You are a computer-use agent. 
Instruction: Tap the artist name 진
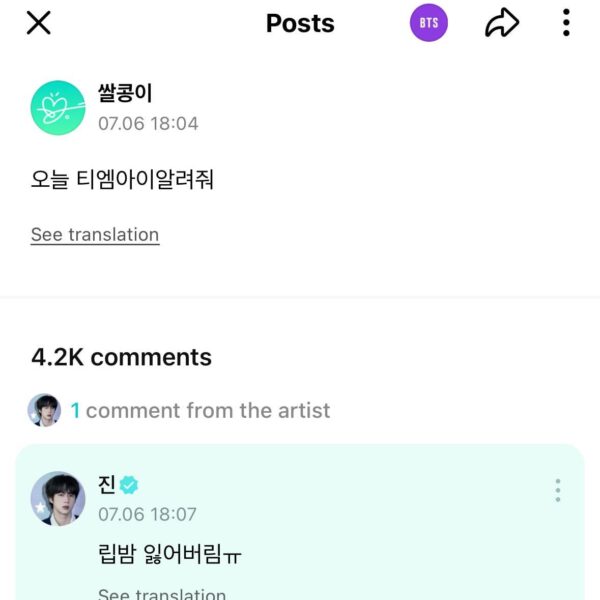[107, 485]
